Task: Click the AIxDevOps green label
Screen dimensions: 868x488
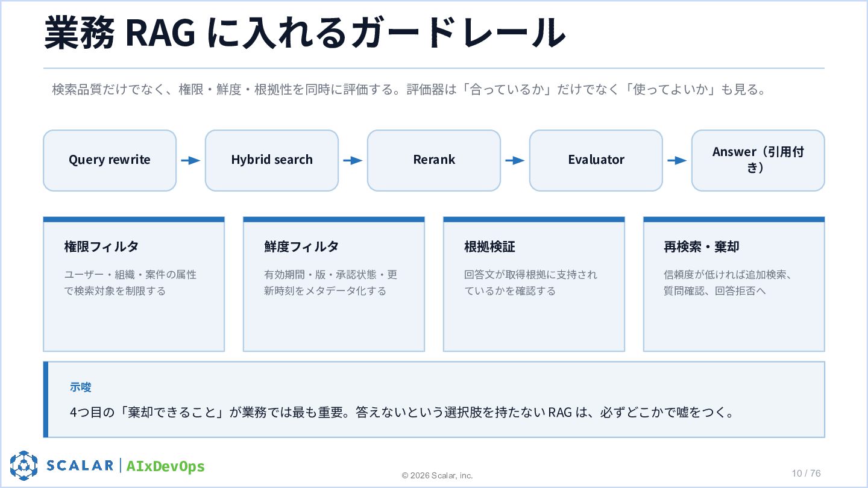Action: (165, 466)
